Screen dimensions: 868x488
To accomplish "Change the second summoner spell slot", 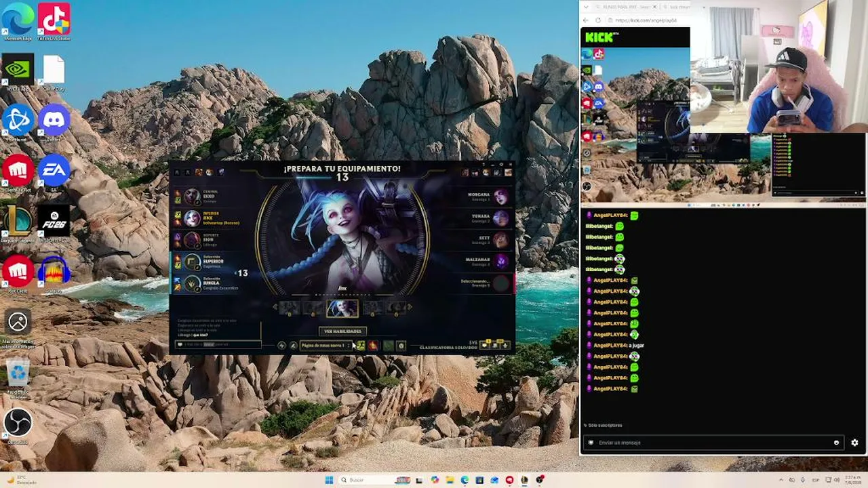I will coord(373,346).
